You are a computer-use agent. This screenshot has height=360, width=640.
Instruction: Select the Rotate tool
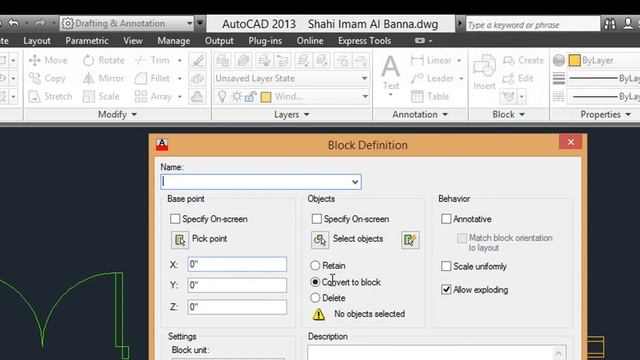104,60
